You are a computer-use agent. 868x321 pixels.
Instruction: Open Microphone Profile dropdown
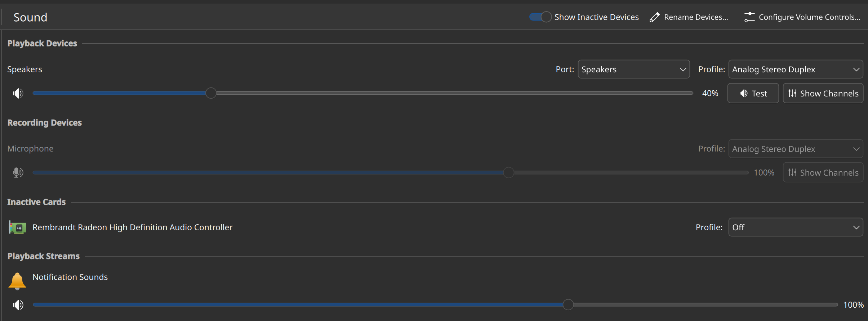[x=796, y=149]
